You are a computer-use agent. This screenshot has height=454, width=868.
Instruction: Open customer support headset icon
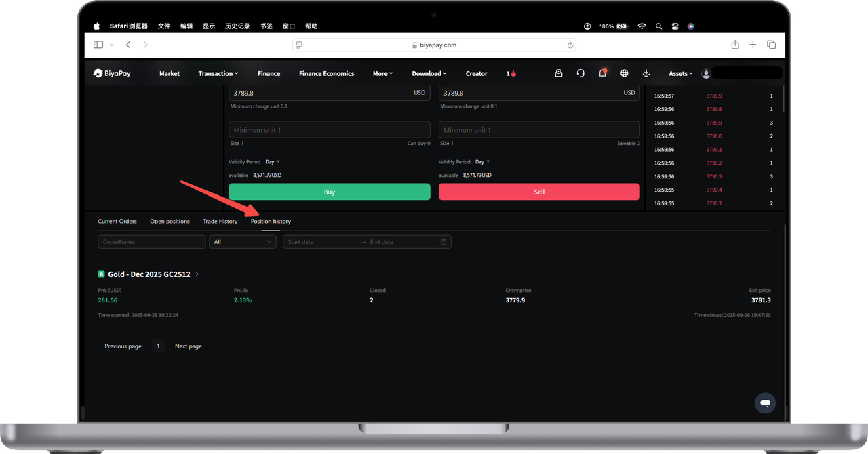(580, 73)
